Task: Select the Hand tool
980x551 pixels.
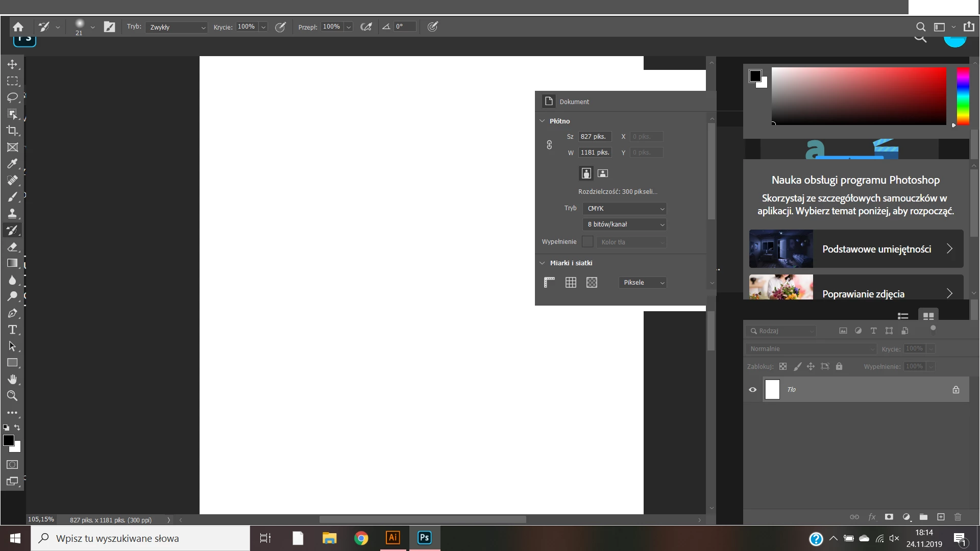Action: (x=12, y=379)
